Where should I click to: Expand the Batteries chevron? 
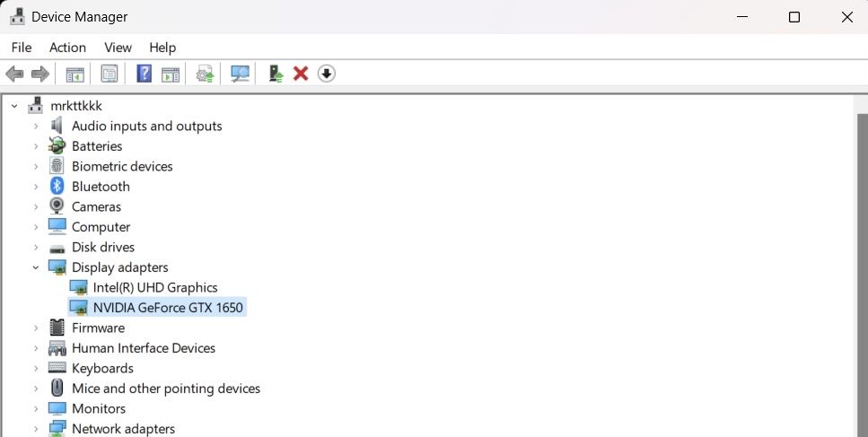click(x=35, y=146)
